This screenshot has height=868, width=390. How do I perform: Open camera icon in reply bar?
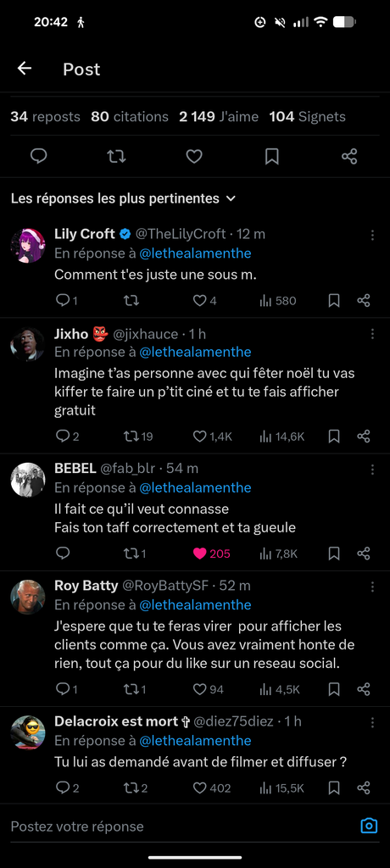[369, 826]
